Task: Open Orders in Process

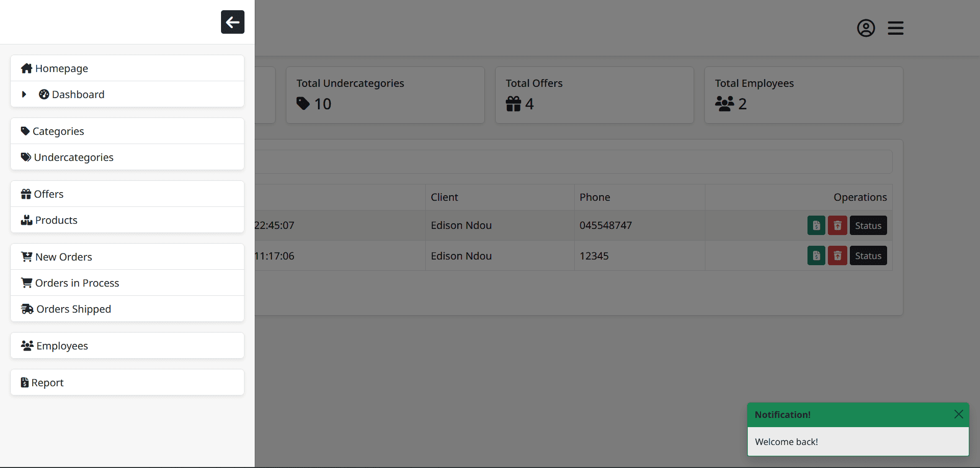Action: coord(77,283)
